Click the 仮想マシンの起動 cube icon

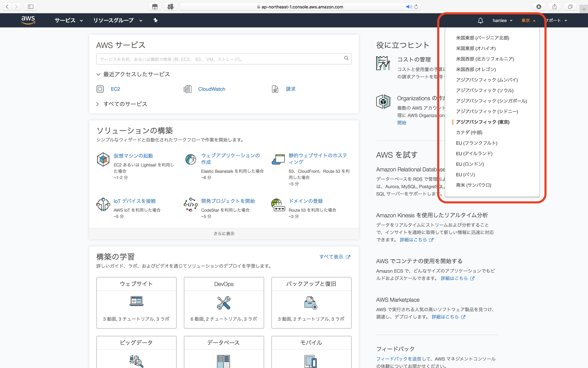click(x=103, y=159)
